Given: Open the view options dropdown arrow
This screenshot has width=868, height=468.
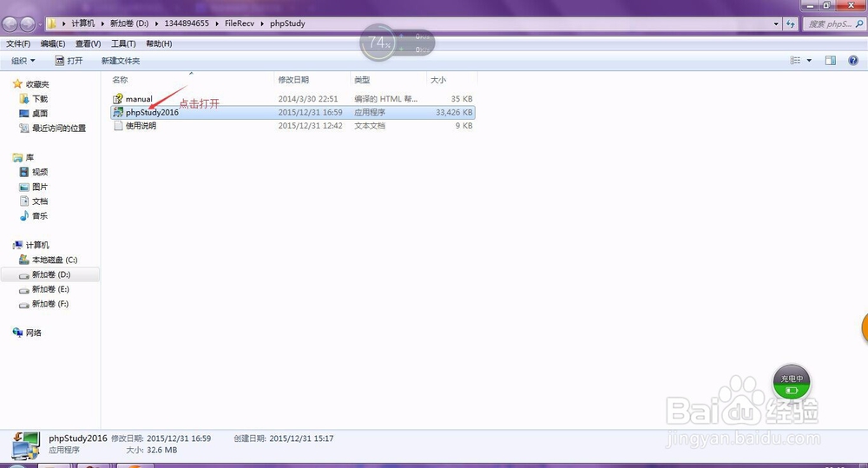Looking at the screenshot, I should tap(809, 61).
